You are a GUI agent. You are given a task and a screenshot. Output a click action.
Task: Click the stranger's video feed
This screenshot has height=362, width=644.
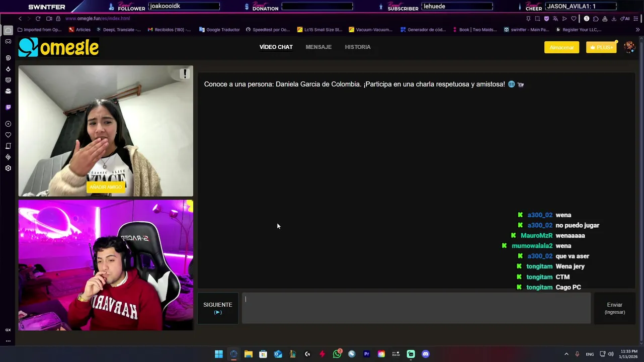pyautogui.click(x=106, y=131)
